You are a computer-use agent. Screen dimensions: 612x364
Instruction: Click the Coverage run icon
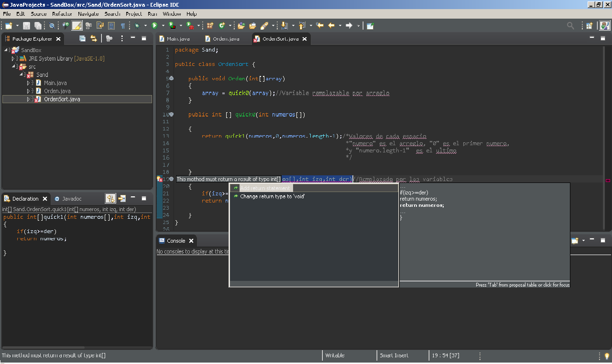[x=172, y=25]
